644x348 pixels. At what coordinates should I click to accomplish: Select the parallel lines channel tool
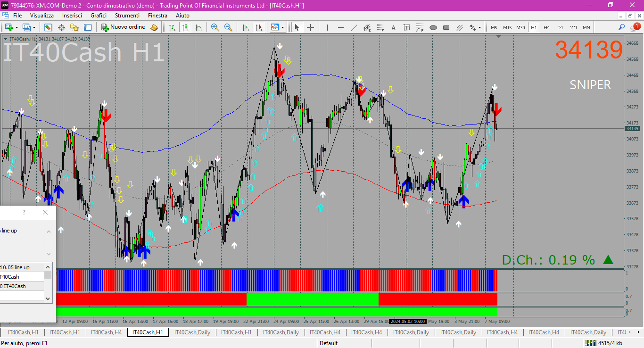pyautogui.click(x=459, y=27)
